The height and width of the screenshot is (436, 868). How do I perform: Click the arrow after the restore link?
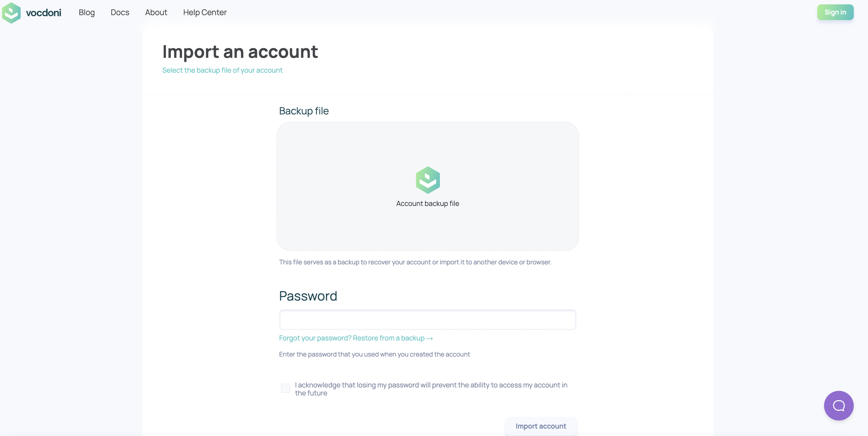pyautogui.click(x=430, y=338)
